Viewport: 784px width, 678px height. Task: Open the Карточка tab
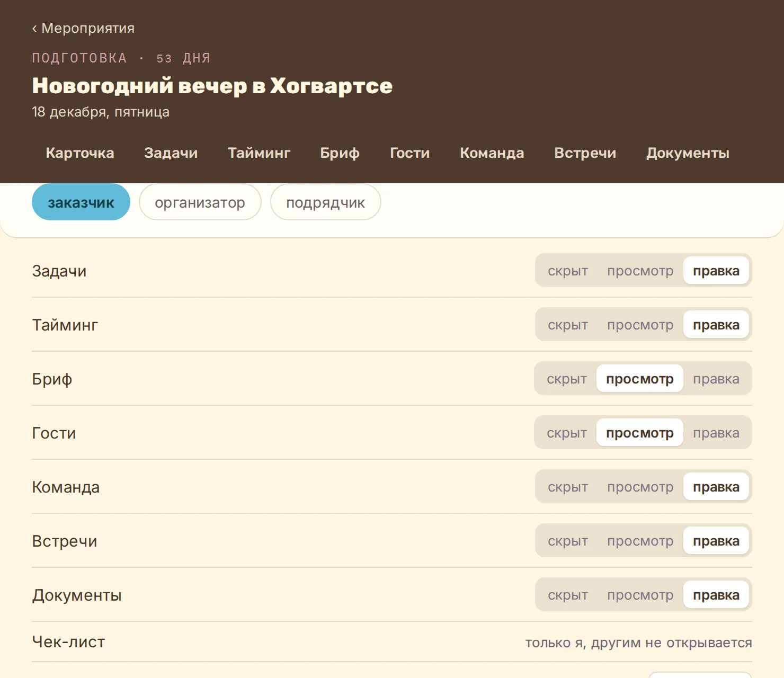click(x=80, y=153)
